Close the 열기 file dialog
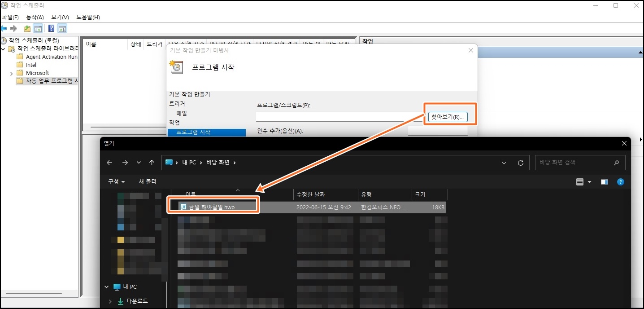The image size is (644, 309). pos(624,143)
